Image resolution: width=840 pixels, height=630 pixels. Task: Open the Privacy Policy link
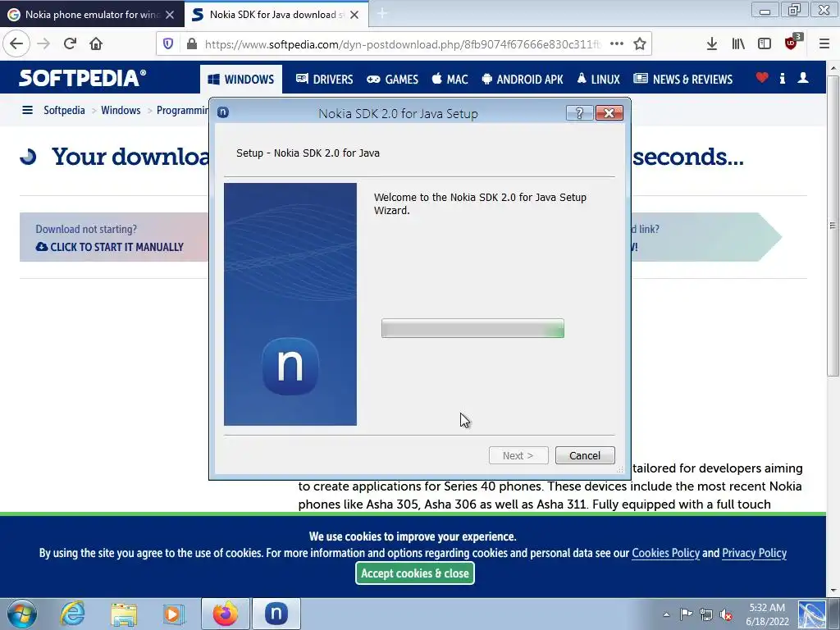(755, 553)
